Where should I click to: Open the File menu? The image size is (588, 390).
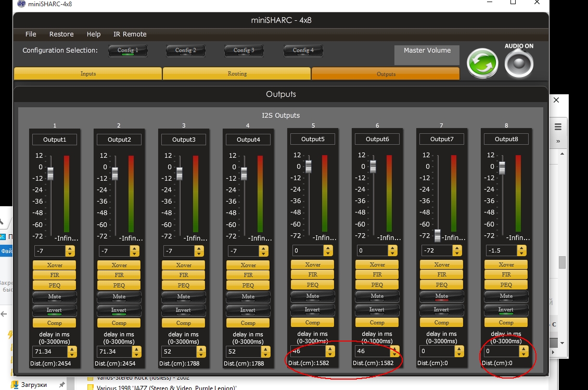[x=31, y=34]
